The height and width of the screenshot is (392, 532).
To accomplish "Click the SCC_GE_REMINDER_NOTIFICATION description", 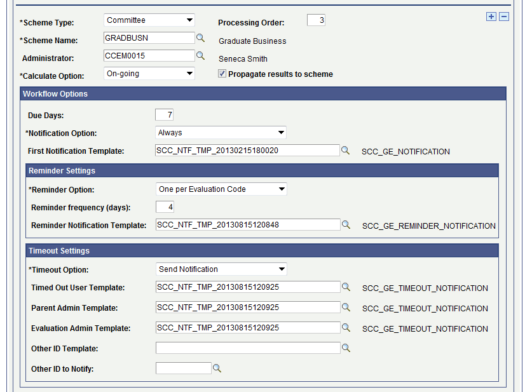I will click(x=429, y=226).
